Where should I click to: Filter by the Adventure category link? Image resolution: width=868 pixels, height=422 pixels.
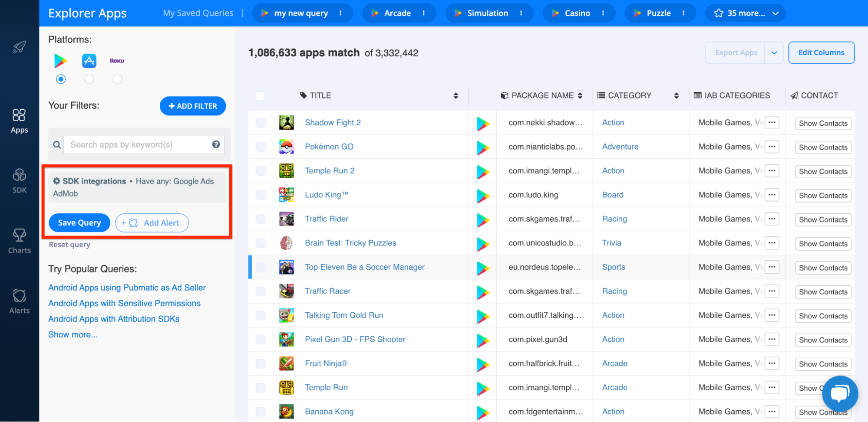(620, 147)
